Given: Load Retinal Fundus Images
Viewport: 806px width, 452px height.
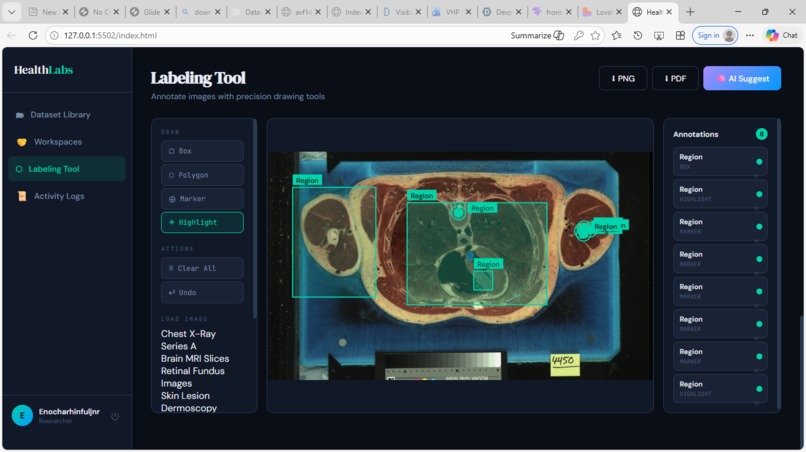Looking at the screenshot, I should [192, 377].
